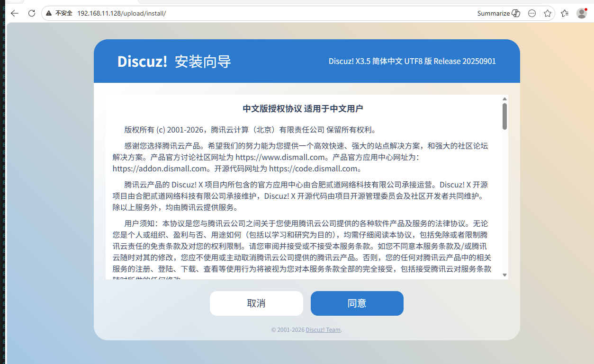Click the Discuz! 安装向导 title
Image resolution: width=594 pixels, height=364 pixels.
pyautogui.click(x=174, y=62)
